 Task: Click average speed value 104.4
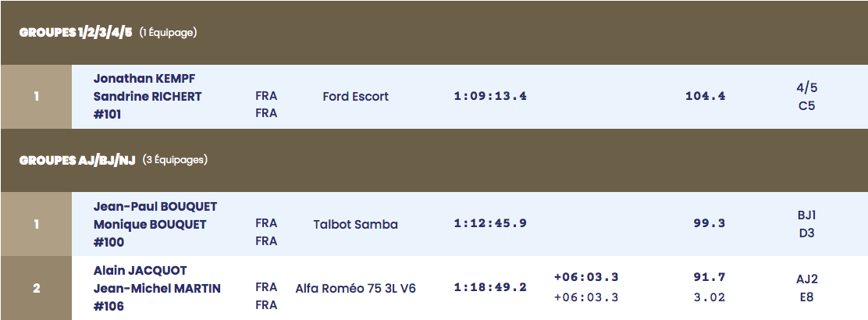pos(706,96)
